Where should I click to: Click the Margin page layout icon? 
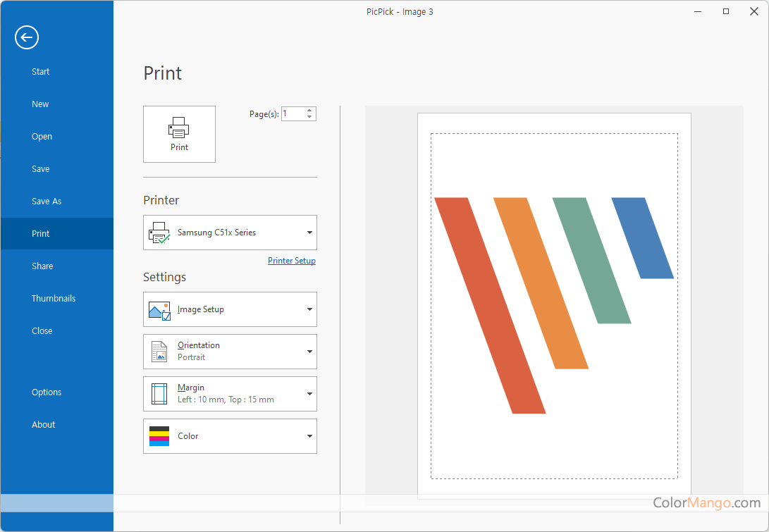click(159, 394)
